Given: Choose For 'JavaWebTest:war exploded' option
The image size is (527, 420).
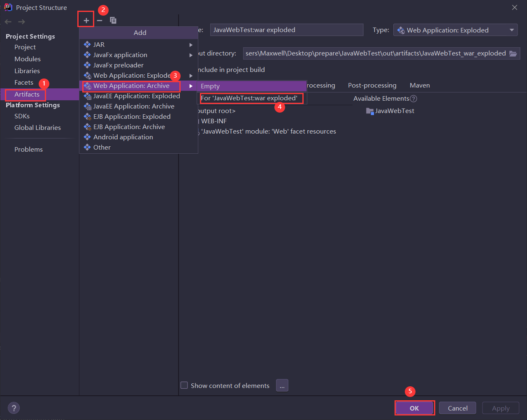Looking at the screenshot, I should (x=249, y=98).
